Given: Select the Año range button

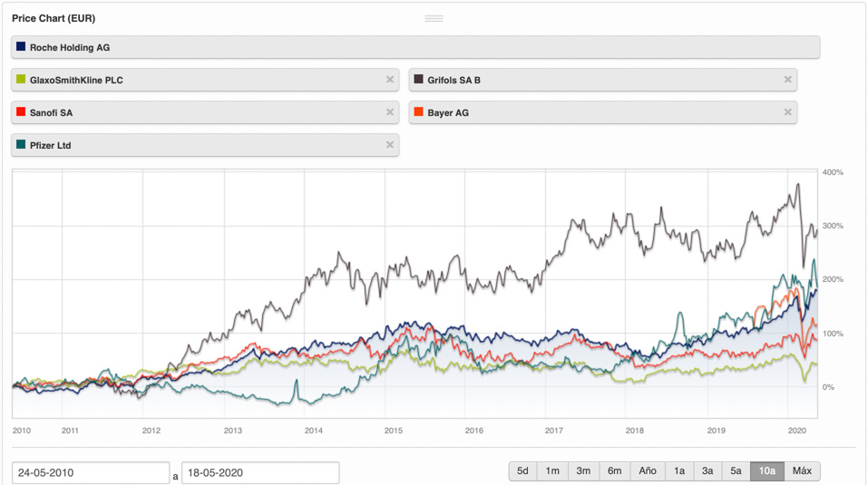Looking at the screenshot, I should pyautogui.click(x=647, y=471).
